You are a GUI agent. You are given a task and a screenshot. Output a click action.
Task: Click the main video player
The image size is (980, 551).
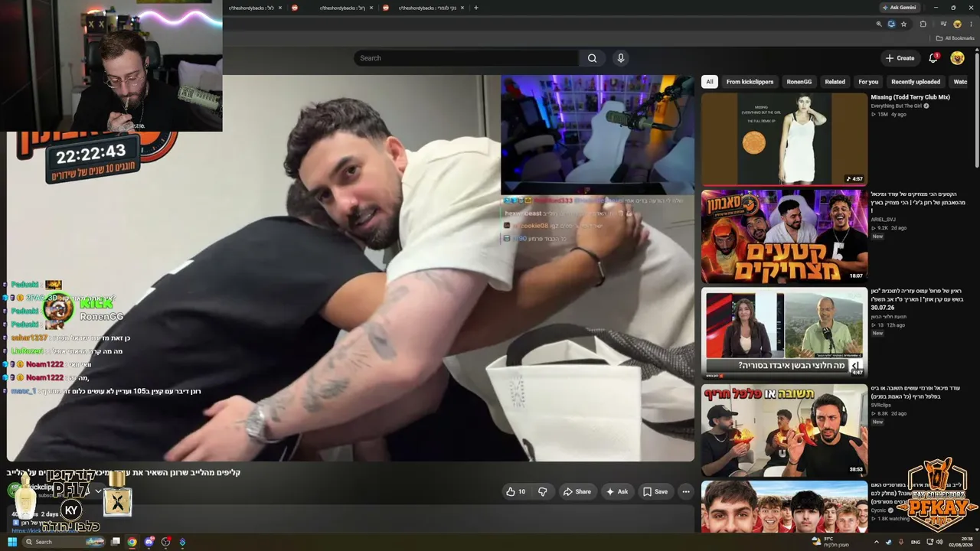click(351, 268)
